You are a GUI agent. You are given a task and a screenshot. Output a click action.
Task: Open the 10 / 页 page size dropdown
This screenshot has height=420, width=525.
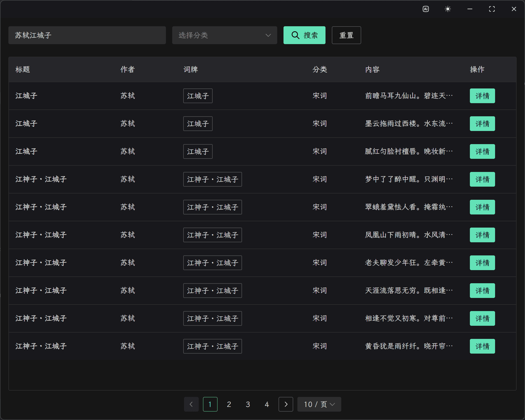[319, 404]
